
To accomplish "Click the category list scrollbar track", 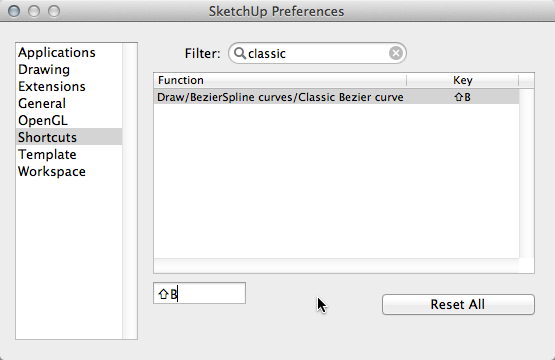I will (x=130, y=191).
